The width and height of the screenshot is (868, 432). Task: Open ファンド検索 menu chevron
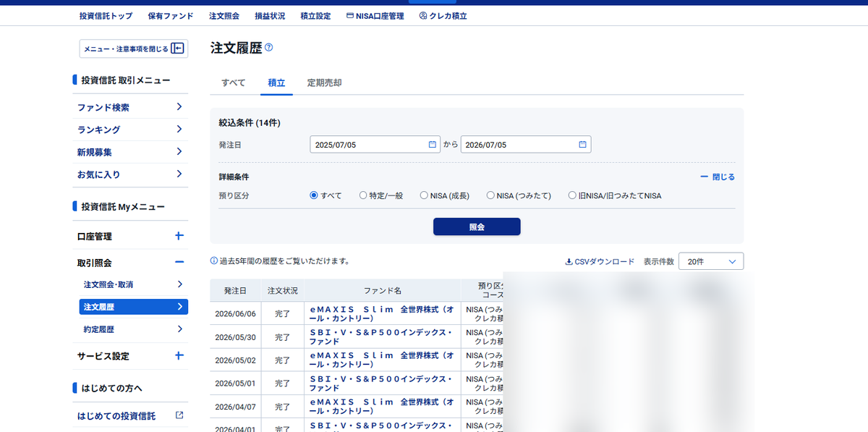pos(179,107)
